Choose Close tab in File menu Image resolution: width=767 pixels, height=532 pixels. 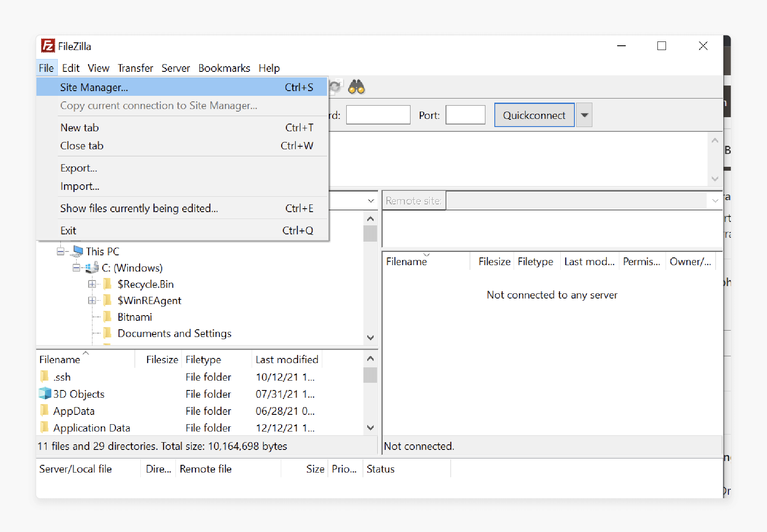tap(182, 145)
